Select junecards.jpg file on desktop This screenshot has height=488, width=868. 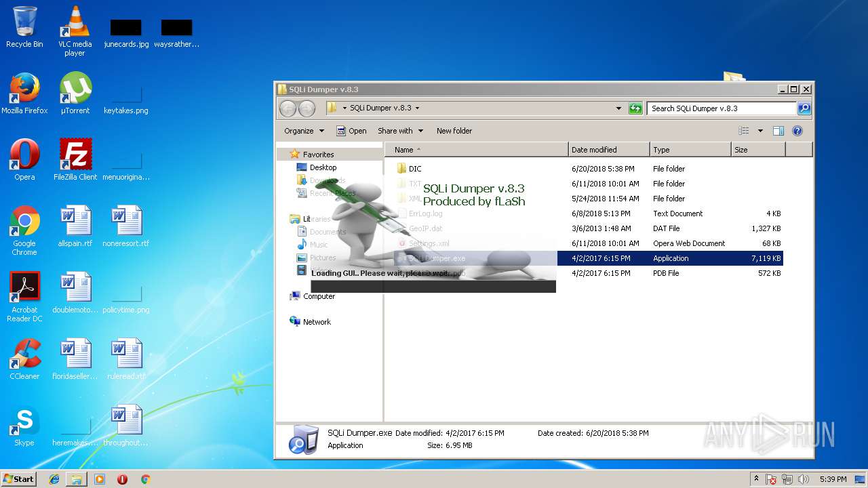(x=125, y=33)
